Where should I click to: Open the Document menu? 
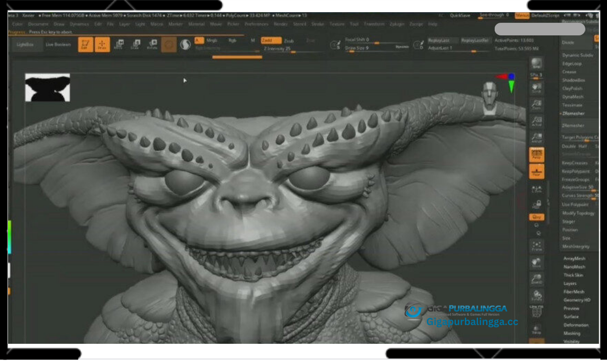(38, 24)
